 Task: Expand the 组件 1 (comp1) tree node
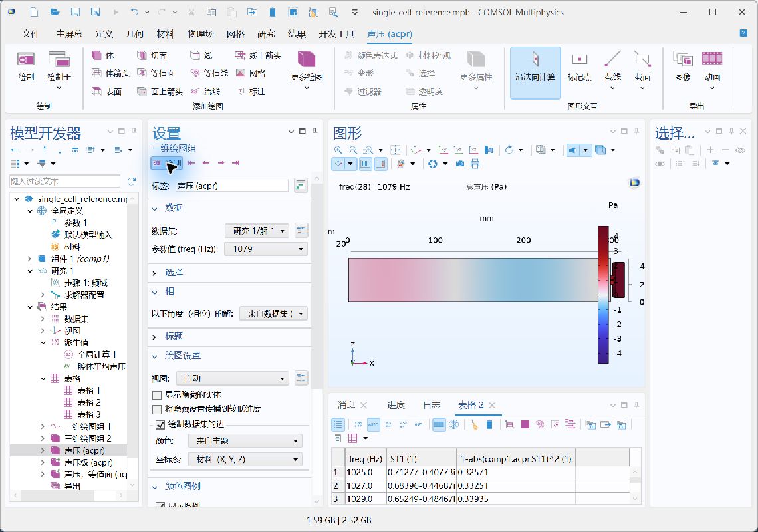(29, 259)
